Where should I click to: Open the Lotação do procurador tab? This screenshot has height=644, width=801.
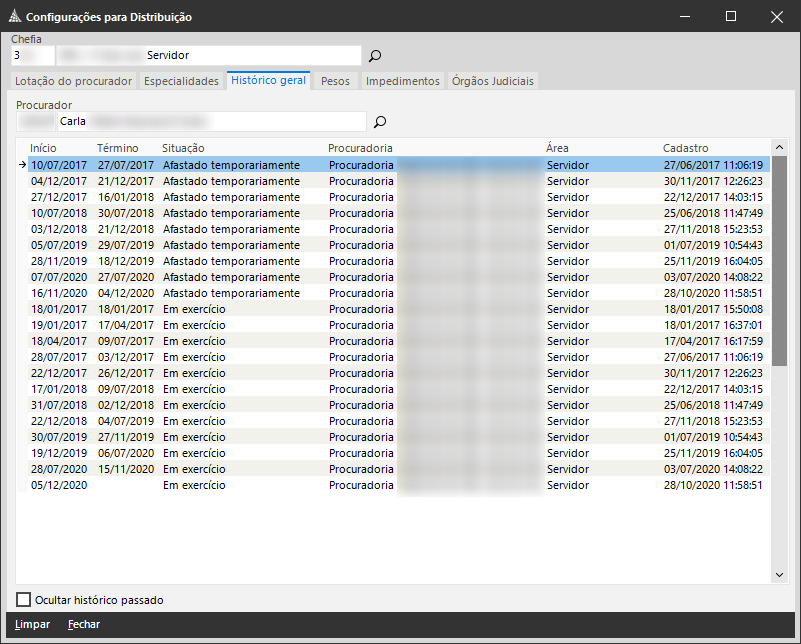pos(75,81)
